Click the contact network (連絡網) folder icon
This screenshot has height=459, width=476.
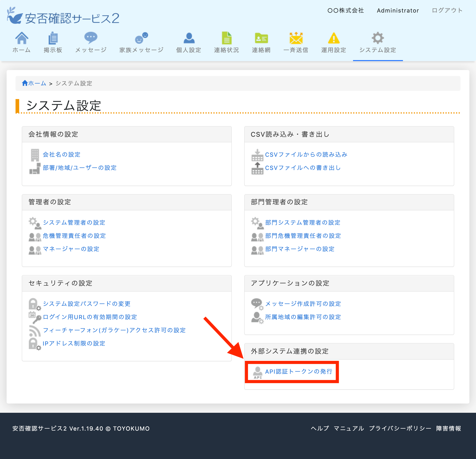[261, 38]
